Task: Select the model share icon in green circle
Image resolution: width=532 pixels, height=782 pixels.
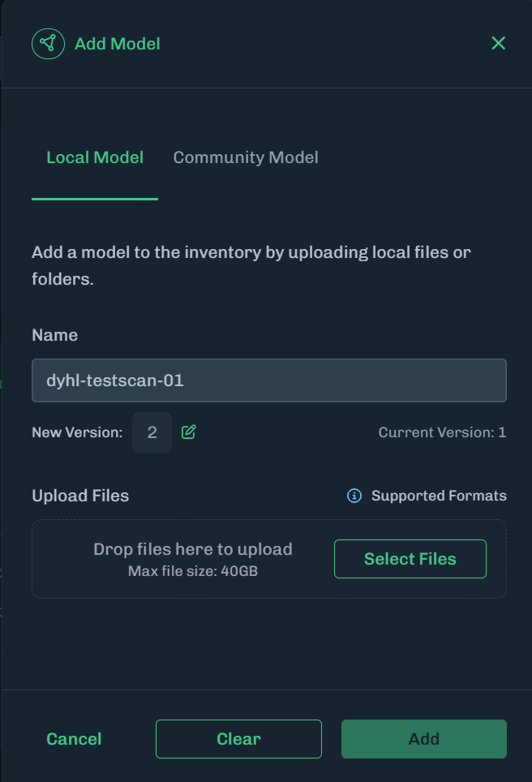Action: pos(48,43)
